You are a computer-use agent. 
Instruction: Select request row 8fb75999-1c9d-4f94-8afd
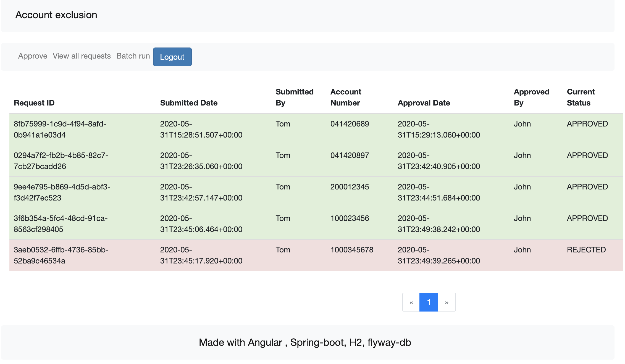tap(60, 129)
